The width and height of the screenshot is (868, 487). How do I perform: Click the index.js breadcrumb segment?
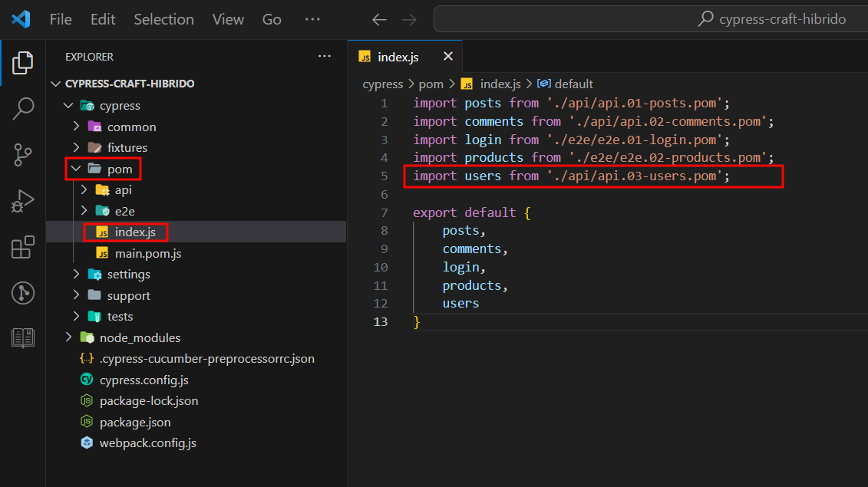tap(500, 84)
